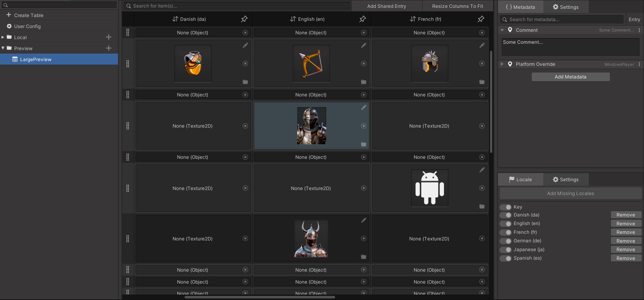
Task: Open the object picker on the first None (Object) cell
Action: tap(245, 32)
